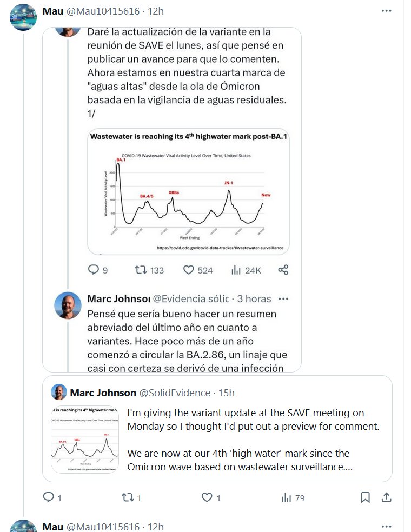View Mau's tweet analytics showing 79 views
The height and width of the screenshot is (532, 411).
point(287,497)
